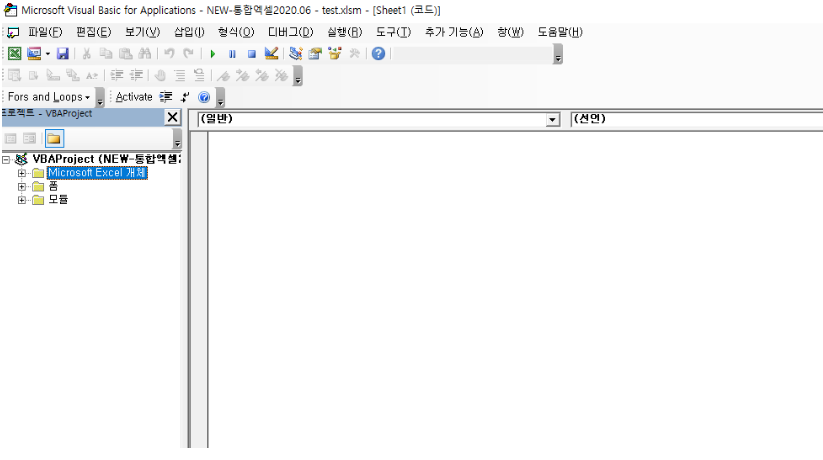Open the Insert UserForm dropdown arrow
The height and width of the screenshot is (460, 823).
(x=47, y=54)
